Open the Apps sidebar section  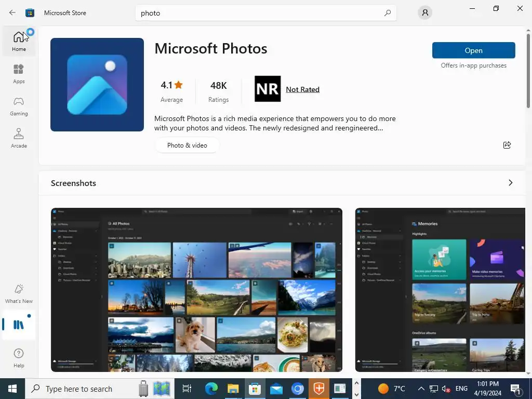point(19,74)
